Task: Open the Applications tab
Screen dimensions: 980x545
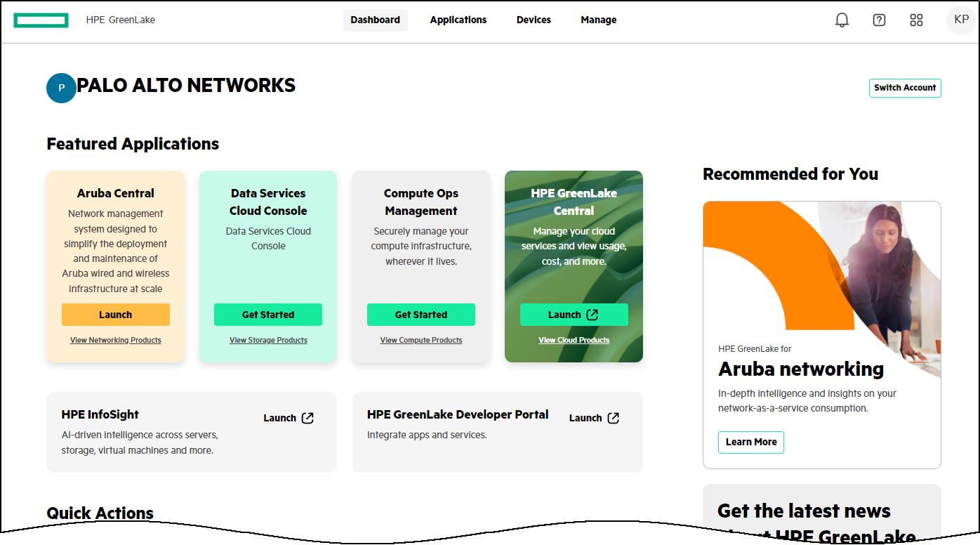Action: (x=458, y=20)
